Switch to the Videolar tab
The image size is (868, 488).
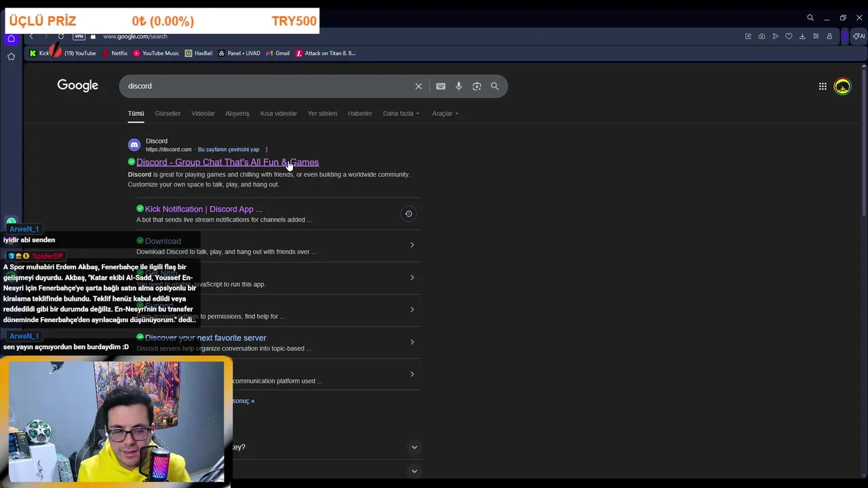[x=203, y=113]
